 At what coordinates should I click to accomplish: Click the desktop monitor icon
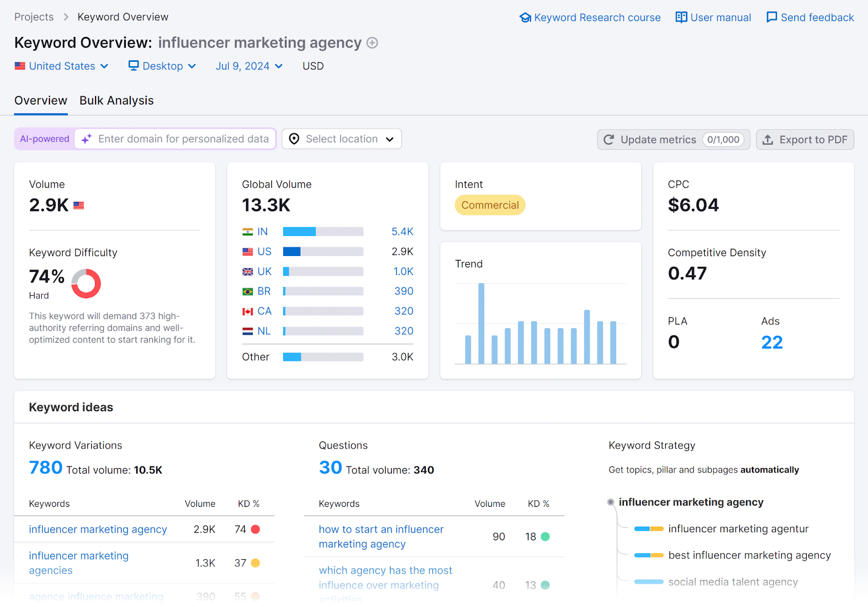(133, 66)
